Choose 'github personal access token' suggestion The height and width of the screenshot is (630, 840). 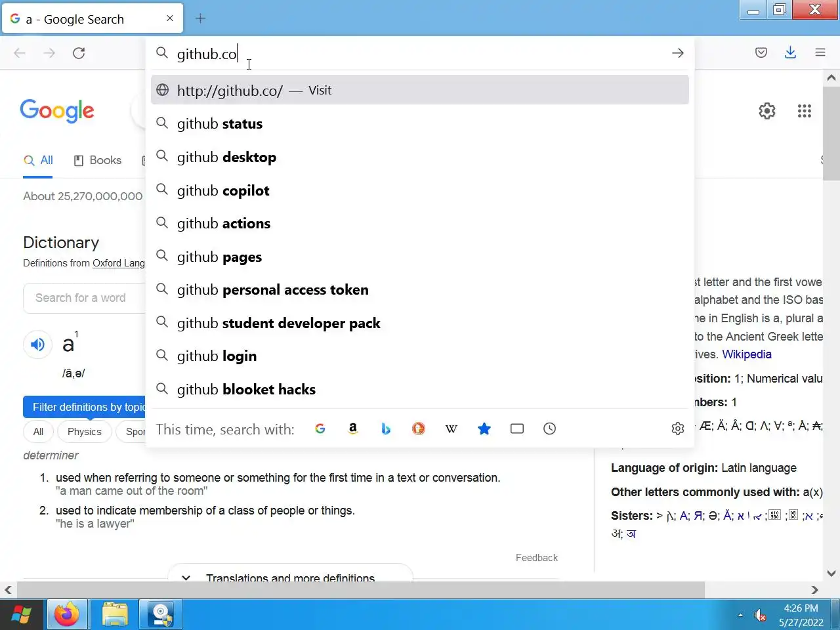[x=420, y=289]
